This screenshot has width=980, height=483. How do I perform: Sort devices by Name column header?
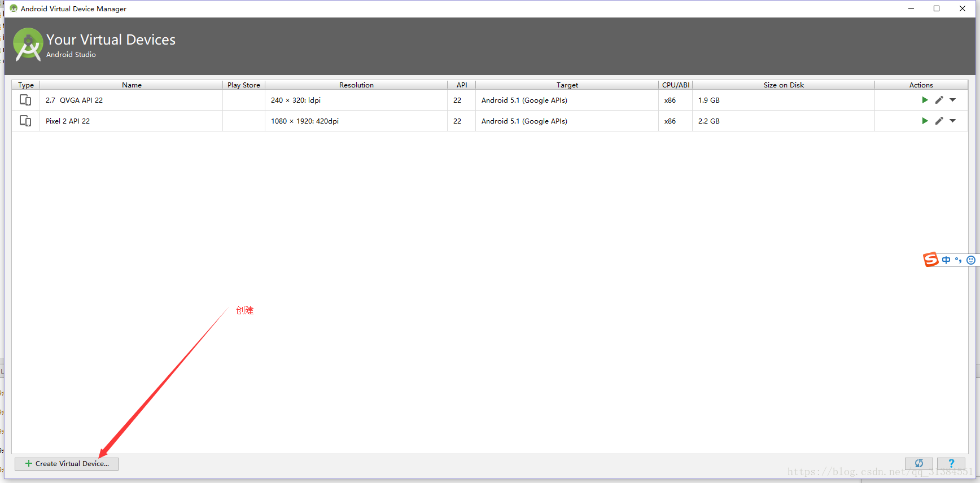coord(132,85)
